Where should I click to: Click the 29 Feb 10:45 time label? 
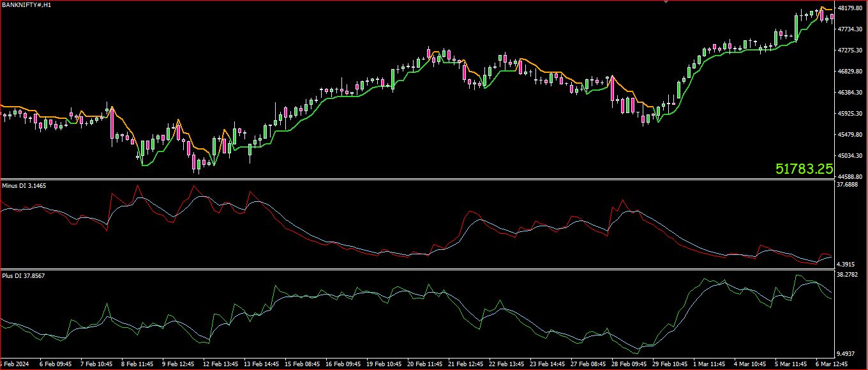coord(670,365)
